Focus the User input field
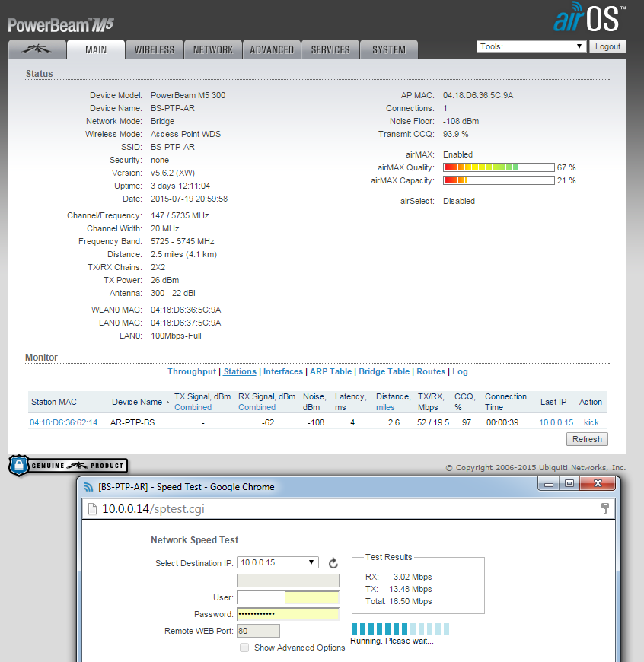644x662 pixels. point(288,597)
